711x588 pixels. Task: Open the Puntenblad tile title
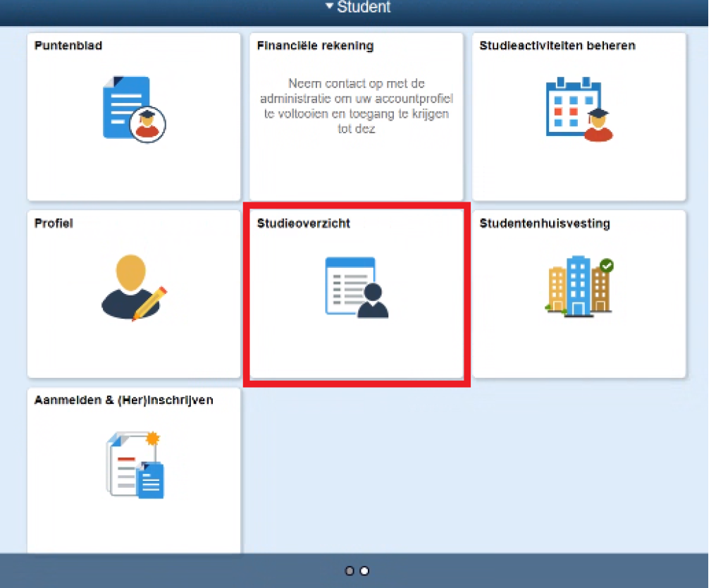68,46
